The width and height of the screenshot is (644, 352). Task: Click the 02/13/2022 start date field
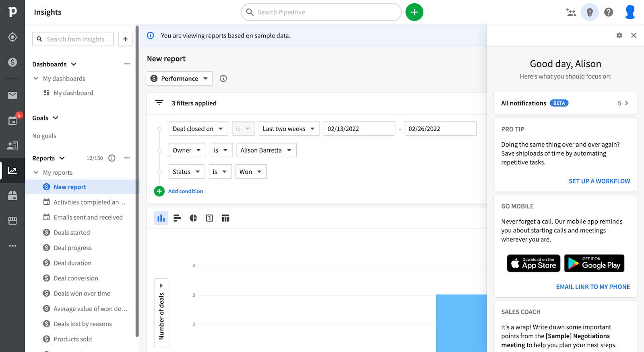[359, 129]
